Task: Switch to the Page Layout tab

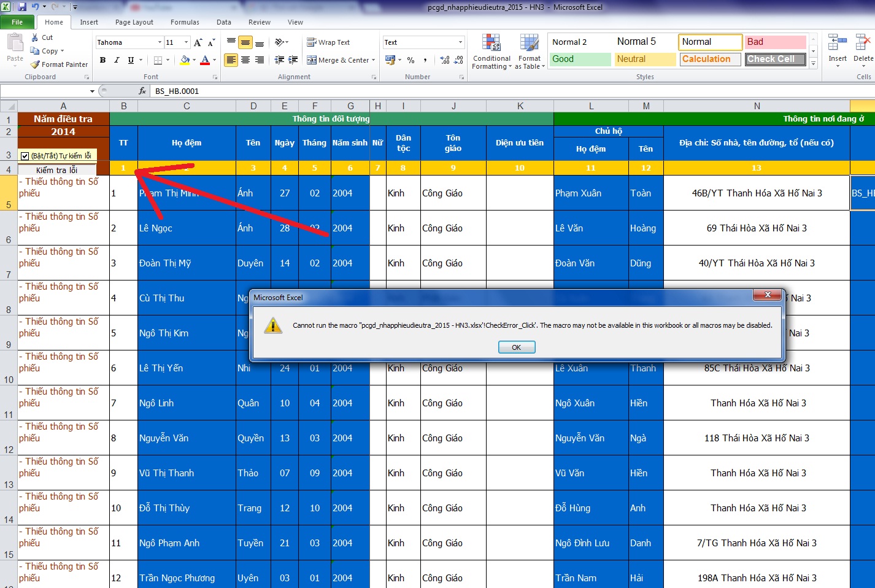Action: [x=134, y=22]
